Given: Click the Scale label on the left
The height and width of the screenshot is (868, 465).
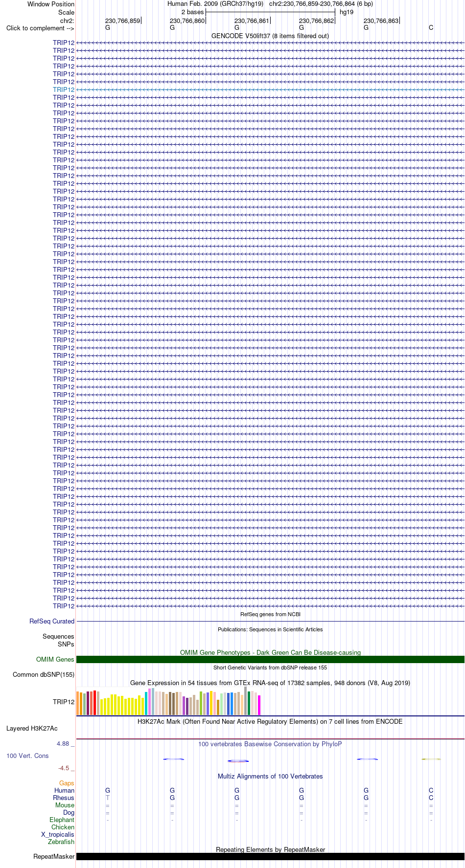Looking at the screenshot, I should tap(66, 12).
